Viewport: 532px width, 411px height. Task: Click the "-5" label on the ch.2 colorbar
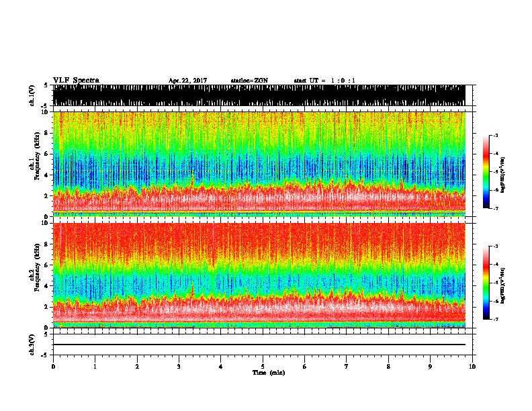click(x=496, y=283)
